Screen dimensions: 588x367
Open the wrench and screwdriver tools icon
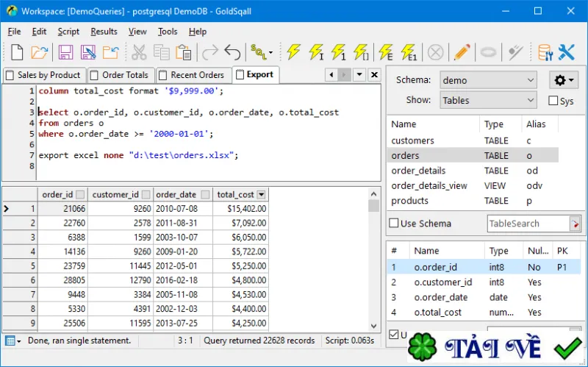566,52
